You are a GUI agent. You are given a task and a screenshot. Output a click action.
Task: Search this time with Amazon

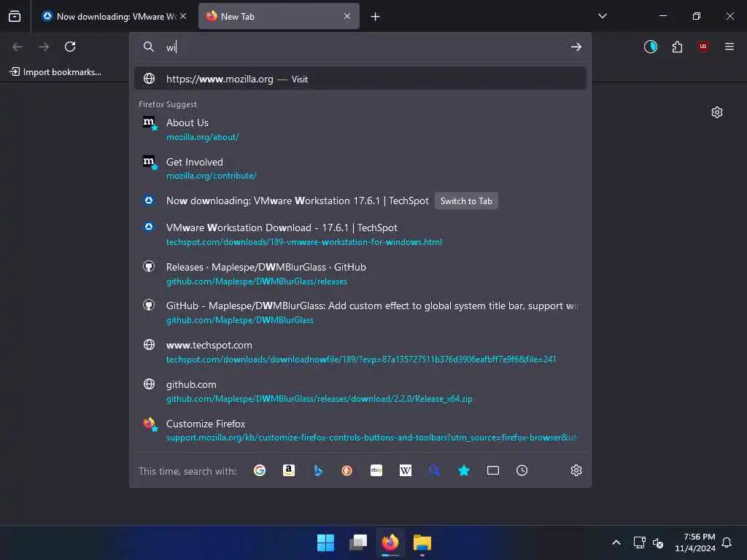289,470
